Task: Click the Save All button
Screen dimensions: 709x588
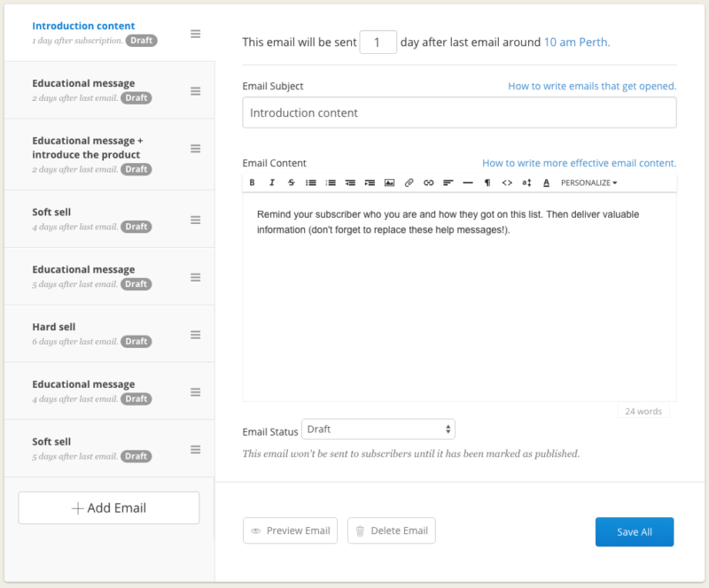Action: (x=635, y=531)
